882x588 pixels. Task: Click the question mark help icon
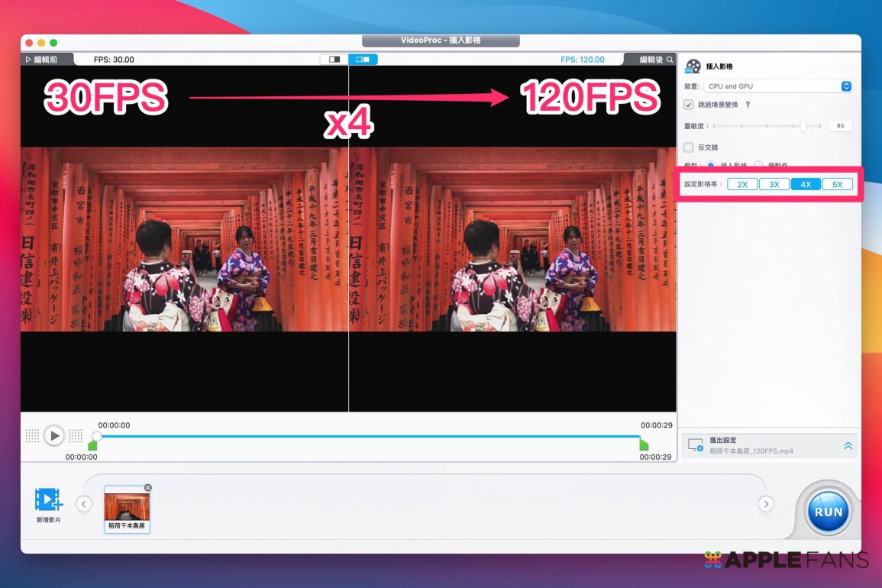click(x=748, y=105)
